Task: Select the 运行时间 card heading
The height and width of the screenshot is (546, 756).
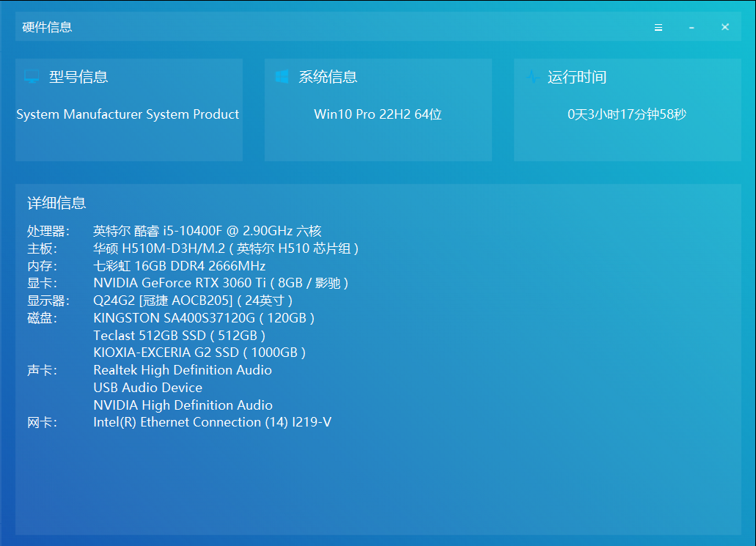Action: (x=577, y=77)
